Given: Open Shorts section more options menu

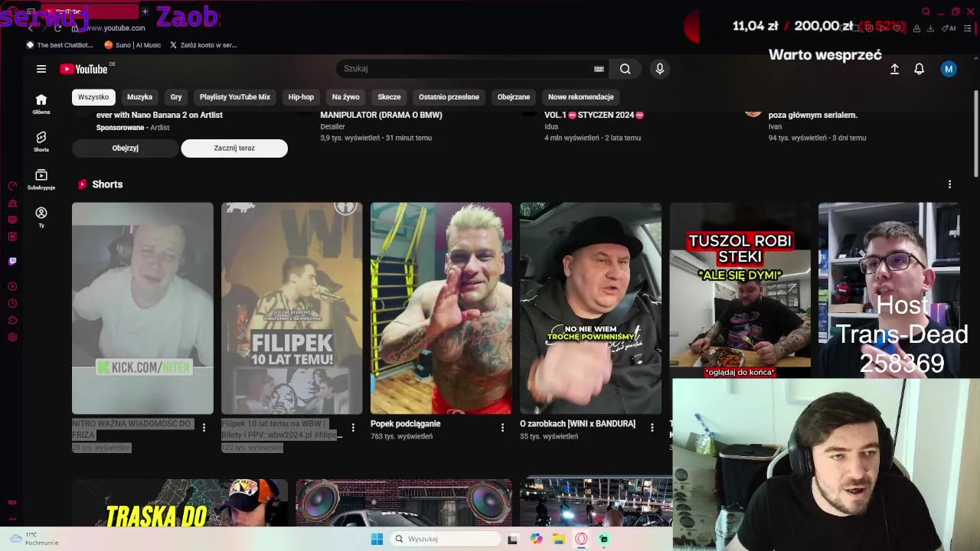Looking at the screenshot, I should tap(949, 184).
